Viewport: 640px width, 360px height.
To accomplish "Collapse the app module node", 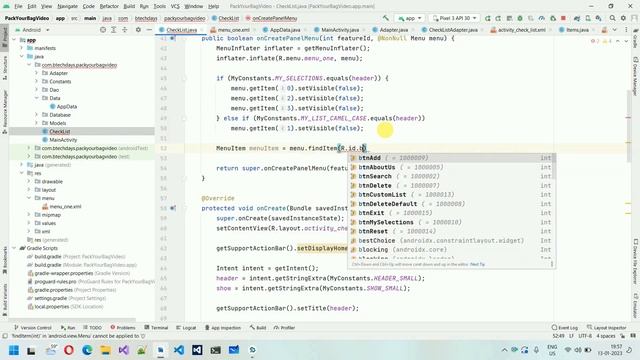I will tap(14, 40).
